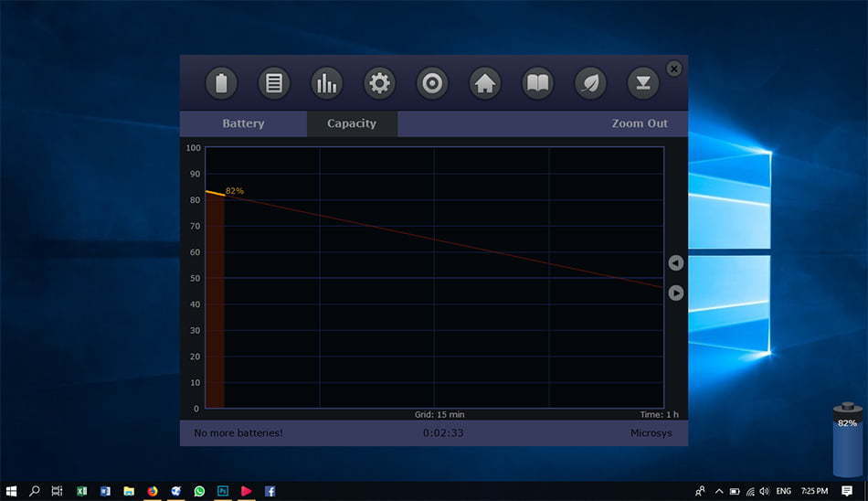Image resolution: width=868 pixels, height=501 pixels.
Task: Open Facebook icon on the taskbar
Action: pyautogui.click(x=270, y=491)
